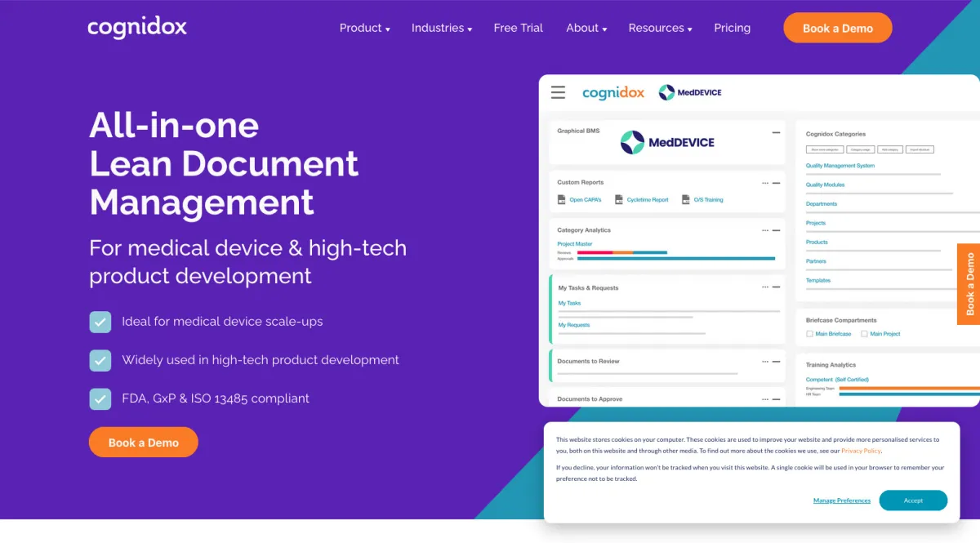The image size is (980, 543).
Task: Open the Competent (Self Certified) link
Action: (837, 380)
